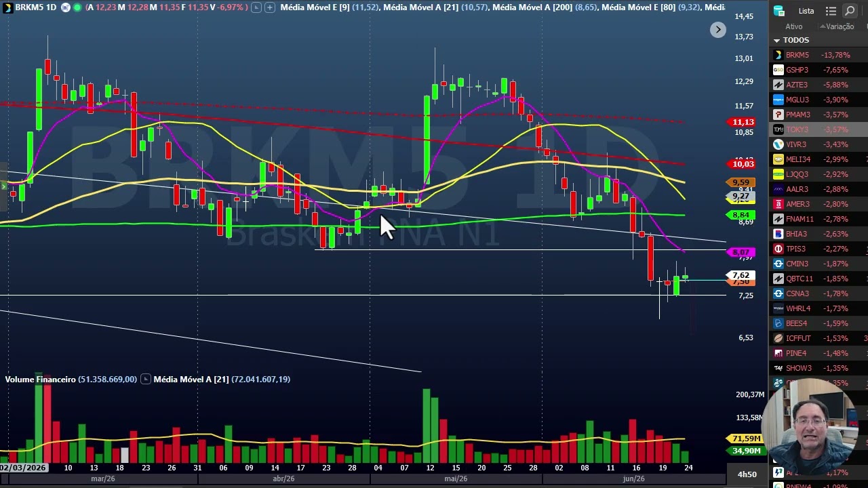Click the green 8,84 price tag on the axis

[x=741, y=216]
